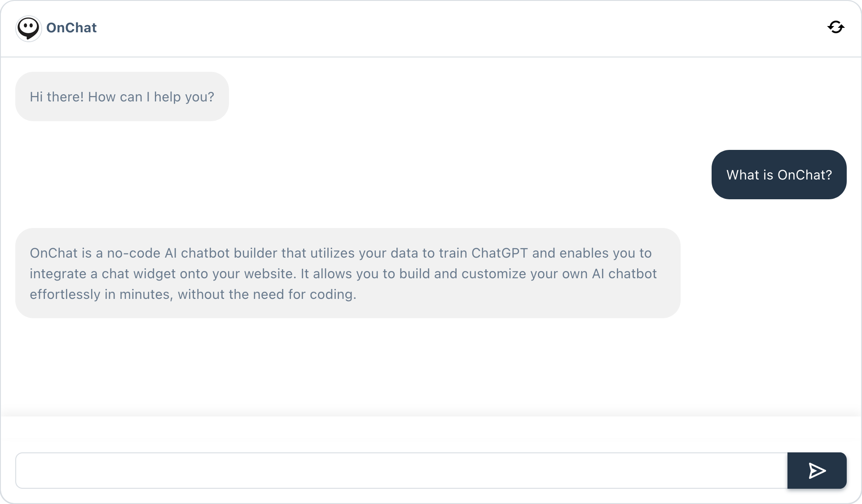This screenshot has width=862, height=504.
Task: Click the word "help" in the greeting message
Action: [x=167, y=97]
